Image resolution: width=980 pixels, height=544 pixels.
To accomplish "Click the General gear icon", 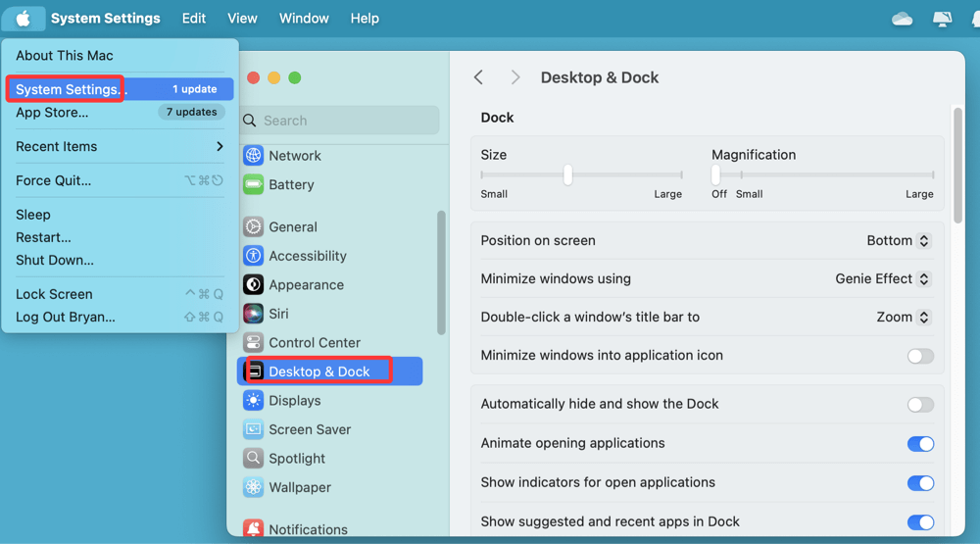I will (x=253, y=226).
